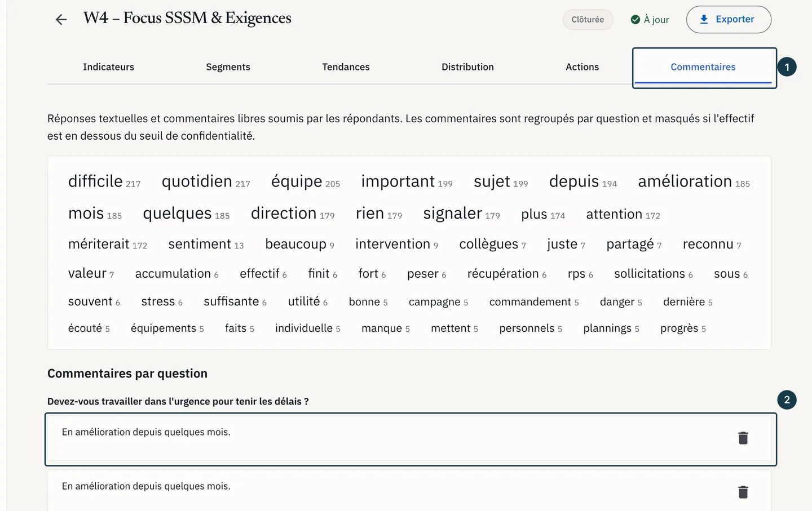Image resolution: width=812 pixels, height=511 pixels.
Task: Click the keyword 'danger' 5
Action: pos(621,302)
